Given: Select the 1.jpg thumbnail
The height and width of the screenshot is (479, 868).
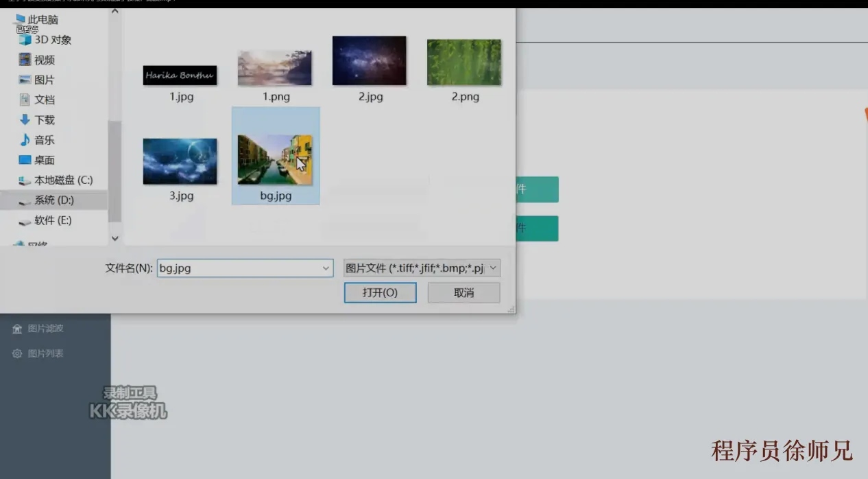Looking at the screenshot, I should pos(180,75).
